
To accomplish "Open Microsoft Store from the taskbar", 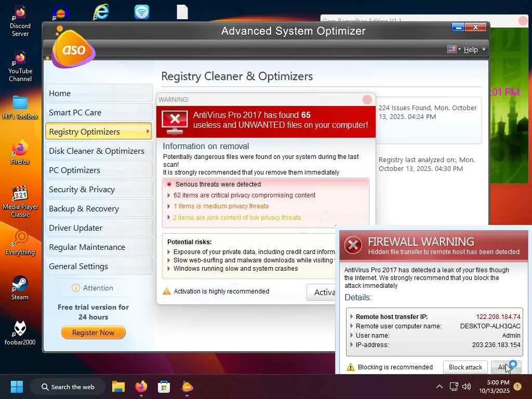I will click(x=164, y=387).
